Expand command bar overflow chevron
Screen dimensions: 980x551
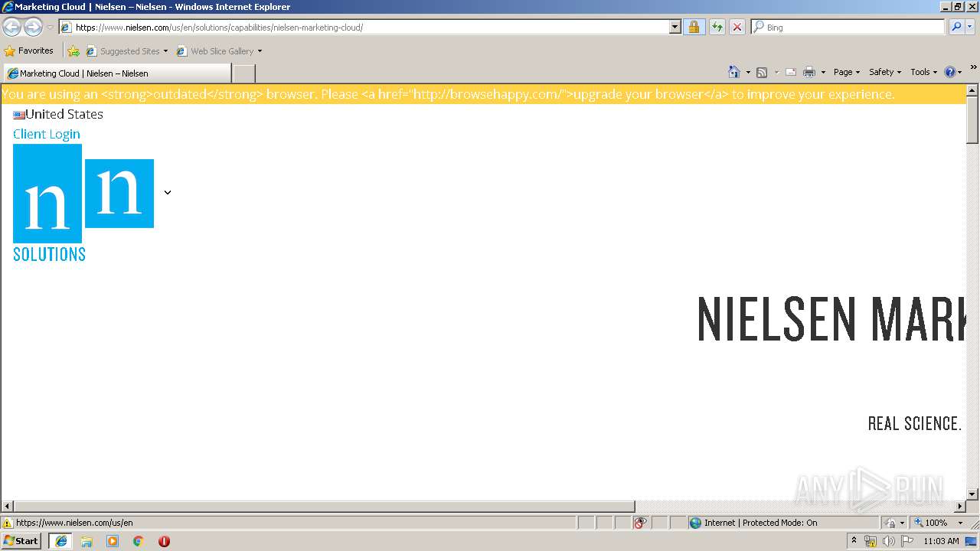tap(974, 67)
